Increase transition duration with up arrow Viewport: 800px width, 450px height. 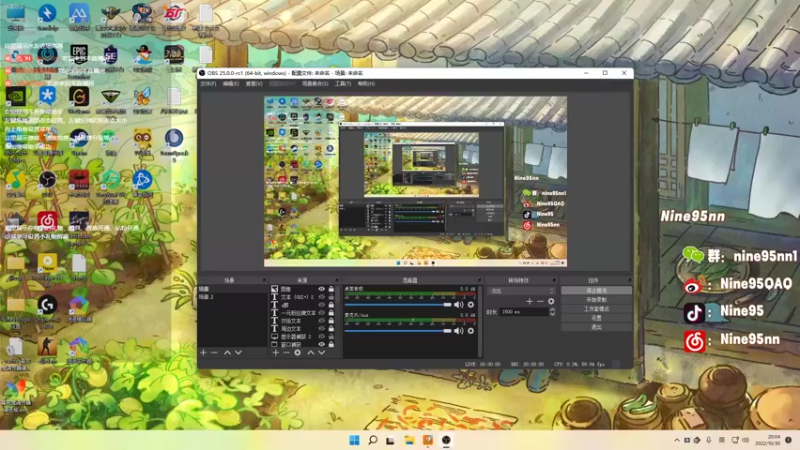[552, 310]
